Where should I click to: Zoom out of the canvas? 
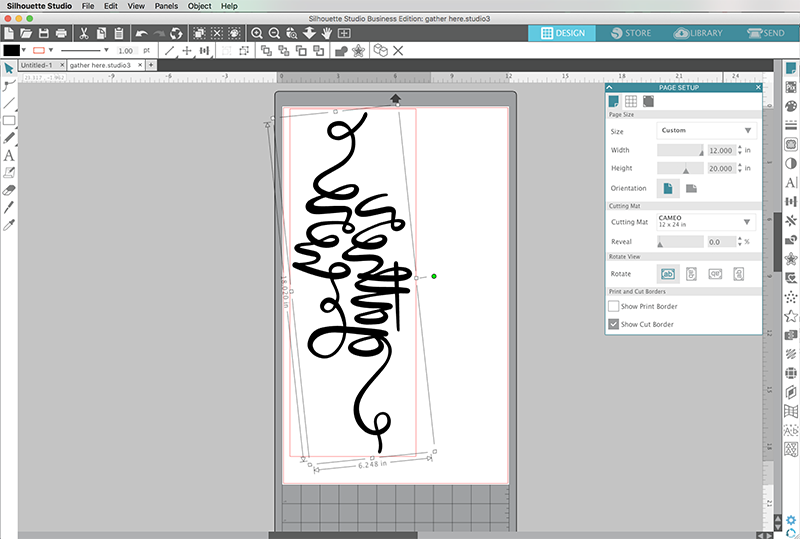tap(274, 33)
